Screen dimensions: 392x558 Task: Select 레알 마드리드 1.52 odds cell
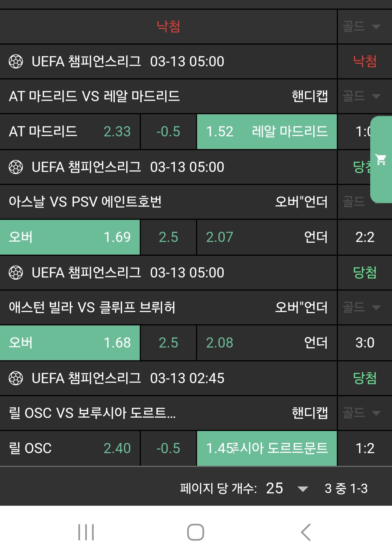click(267, 132)
